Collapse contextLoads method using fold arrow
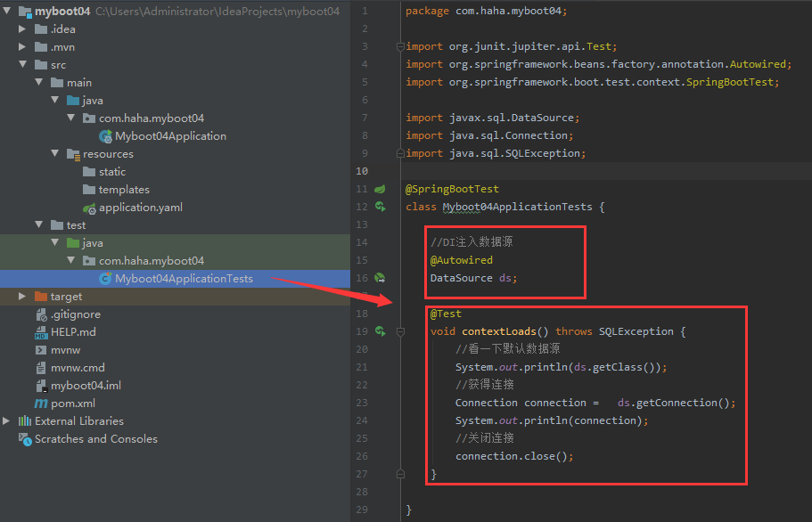Image resolution: width=812 pixels, height=522 pixels. pos(399,330)
